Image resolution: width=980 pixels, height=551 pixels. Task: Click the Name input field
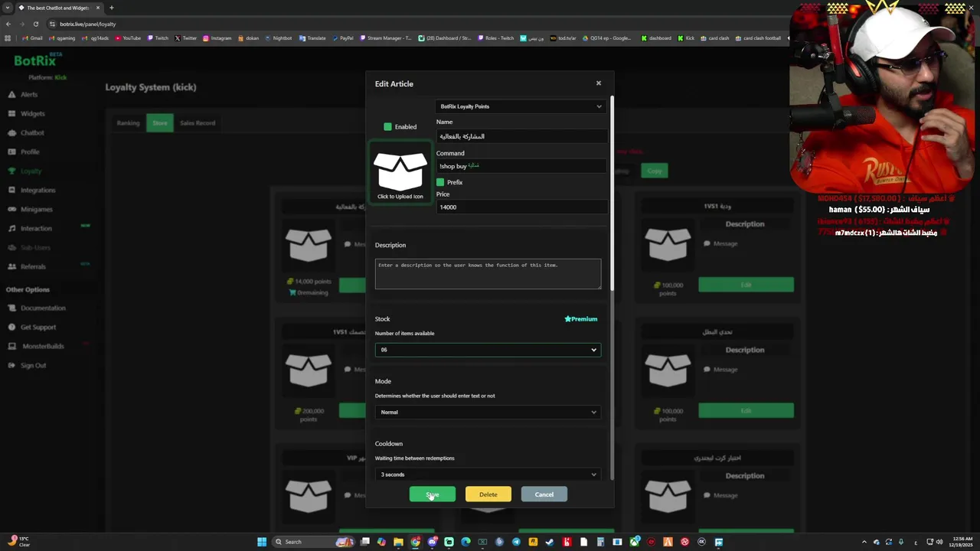coord(521,136)
